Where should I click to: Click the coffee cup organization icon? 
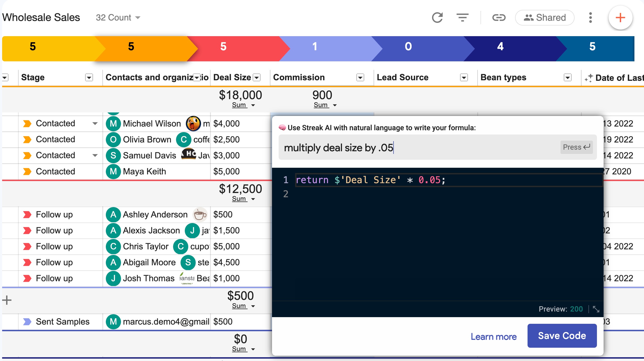pos(200,215)
